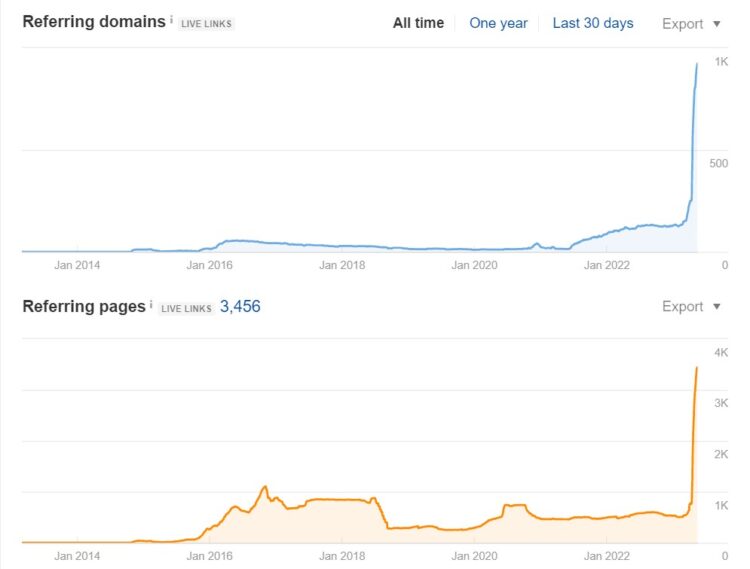Switch to Last 30 days range
The image size is (750, 569).
pos(593,23)
